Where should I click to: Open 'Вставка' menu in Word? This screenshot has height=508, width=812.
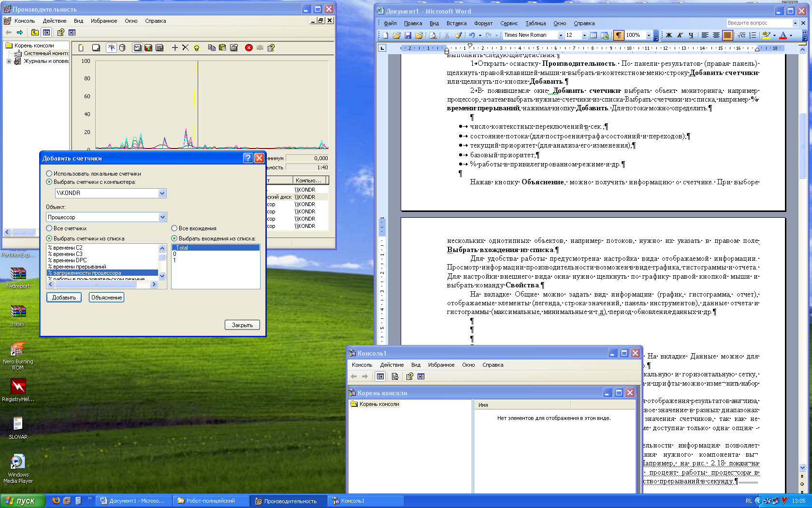(456, 23)
